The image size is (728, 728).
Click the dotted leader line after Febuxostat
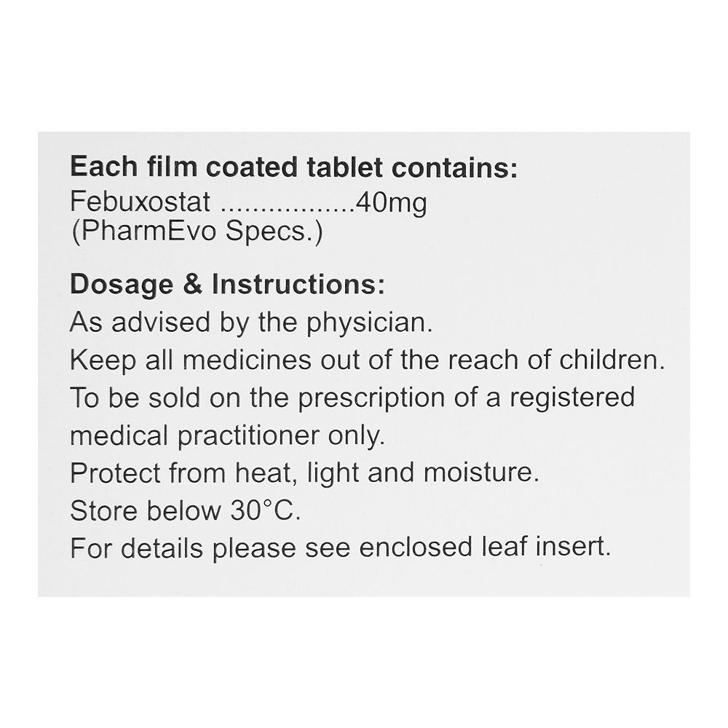[x=286, y=206]
